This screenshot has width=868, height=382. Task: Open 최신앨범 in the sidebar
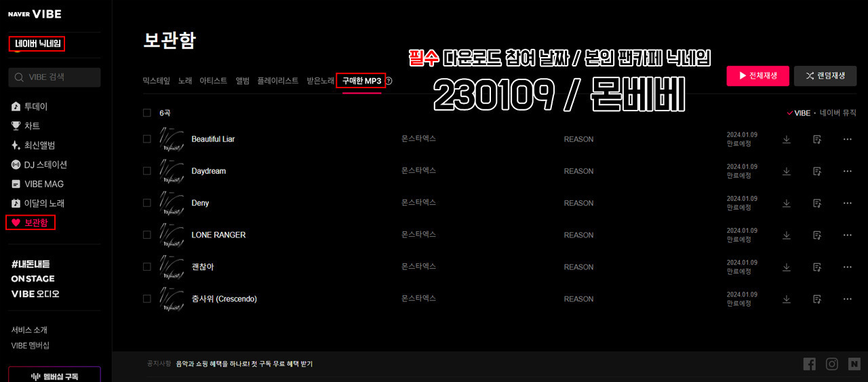coord(33,145)
